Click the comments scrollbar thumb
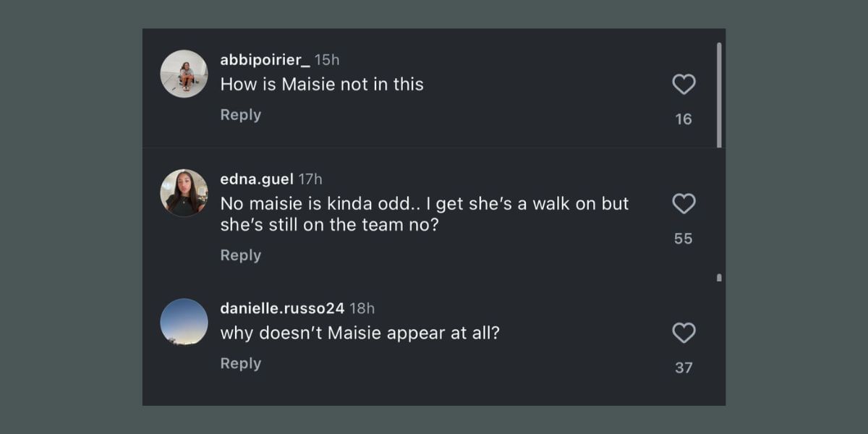 click(x=719, y=95)
